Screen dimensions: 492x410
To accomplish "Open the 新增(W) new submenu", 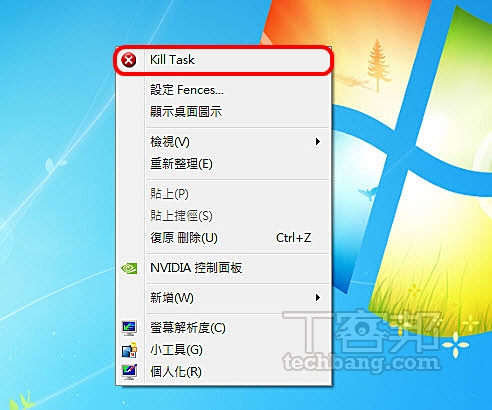I will pos(223,298).
